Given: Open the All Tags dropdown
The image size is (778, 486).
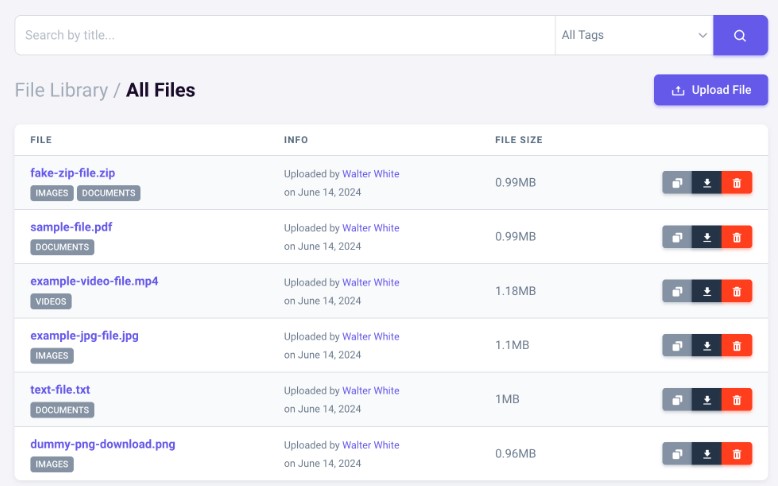Looking at the screenshot, I should coord(634,35).
